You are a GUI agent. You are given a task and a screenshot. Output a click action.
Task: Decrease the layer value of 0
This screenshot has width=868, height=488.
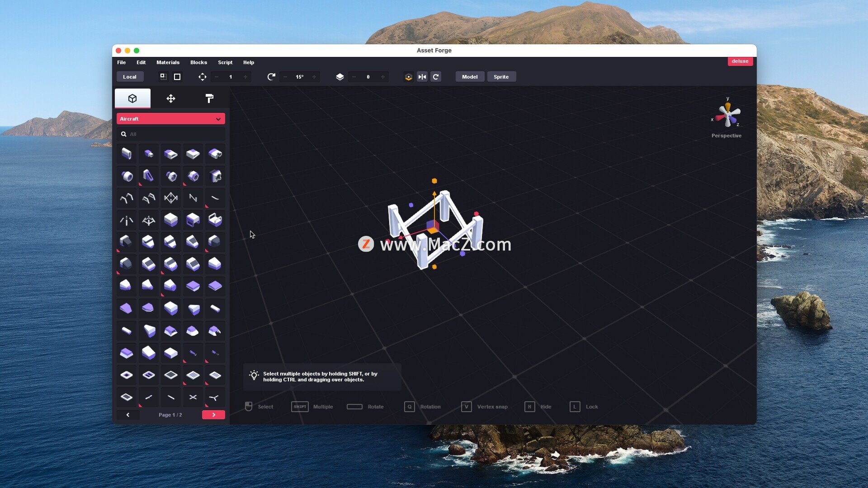pos(354,77)
